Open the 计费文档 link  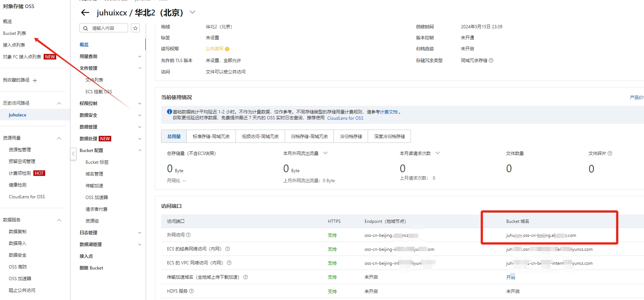click(389, 112)
